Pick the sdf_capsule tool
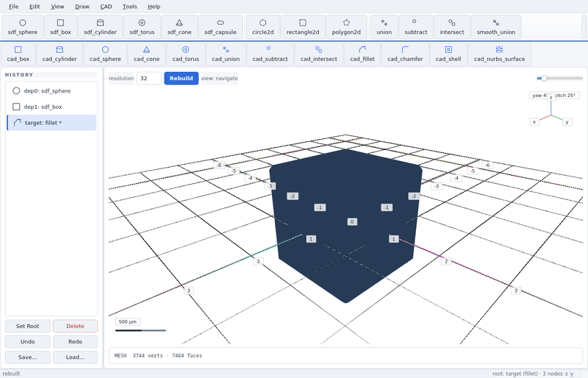 [x=220, y=27]
